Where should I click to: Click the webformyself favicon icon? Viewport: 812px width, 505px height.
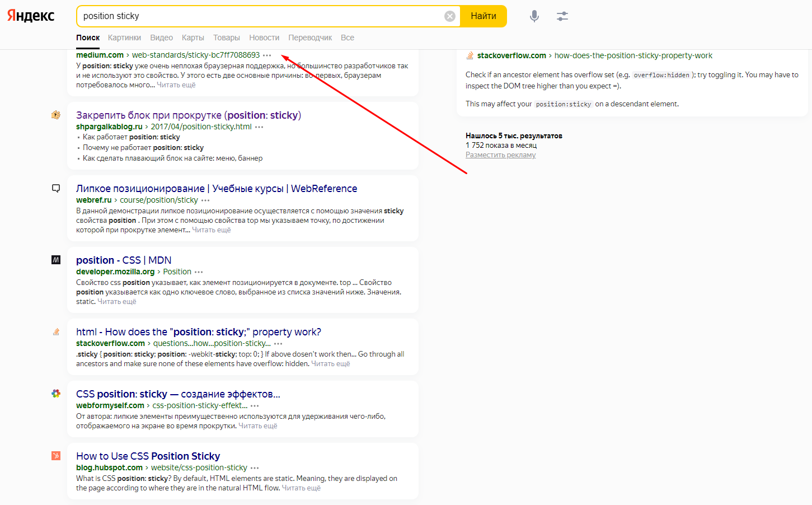(x=56, y=394)
